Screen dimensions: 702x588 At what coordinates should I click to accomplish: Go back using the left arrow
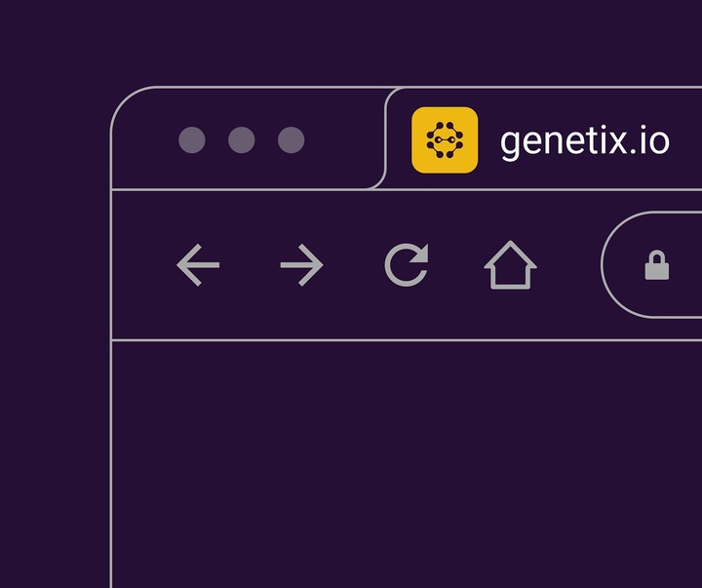click(198, 265)
